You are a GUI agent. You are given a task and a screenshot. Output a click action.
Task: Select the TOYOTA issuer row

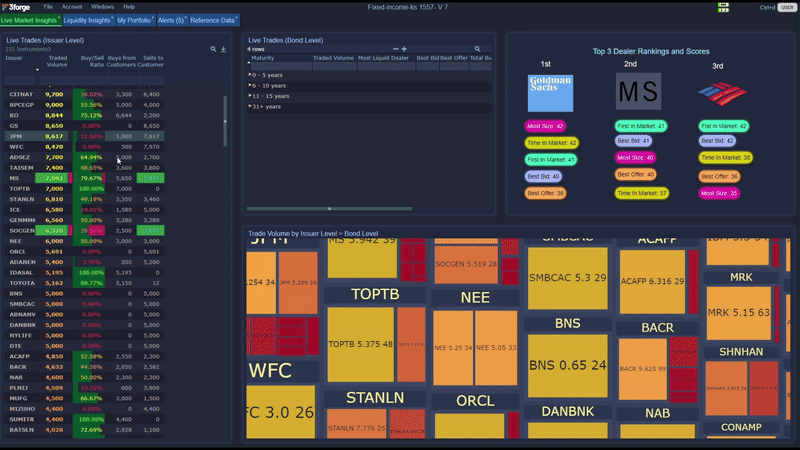click(x=85, y=283)
